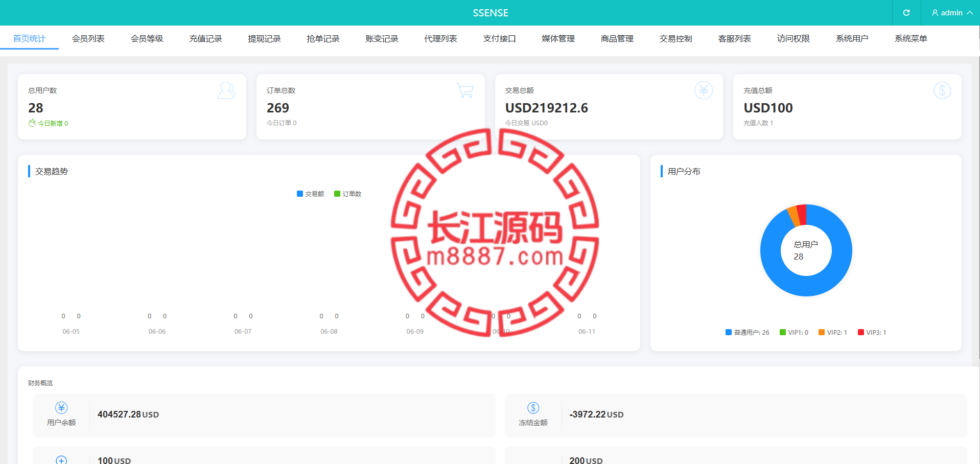This screenshot has height=464, width=980.
Task: Click the dollar icon above 冻结金额
Action: point(533,408)
